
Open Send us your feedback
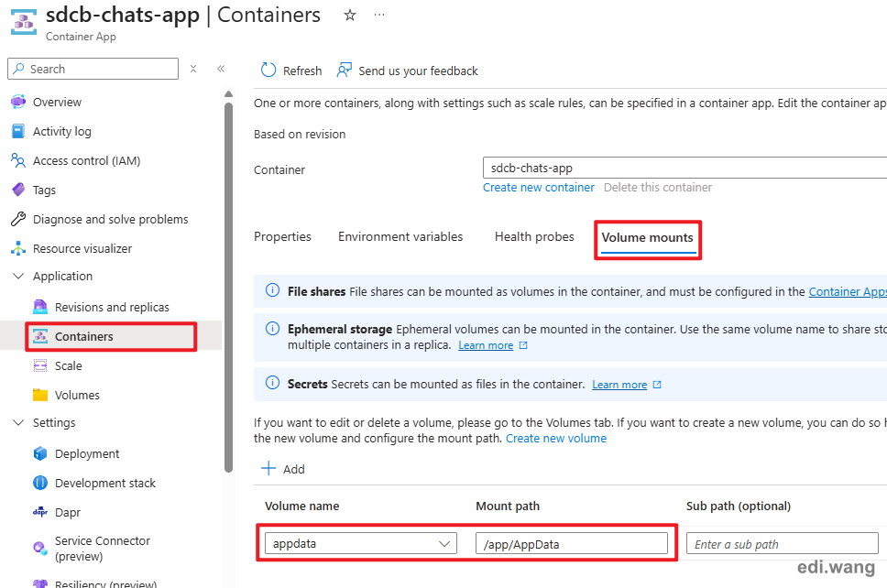click(x=407, y=71)
